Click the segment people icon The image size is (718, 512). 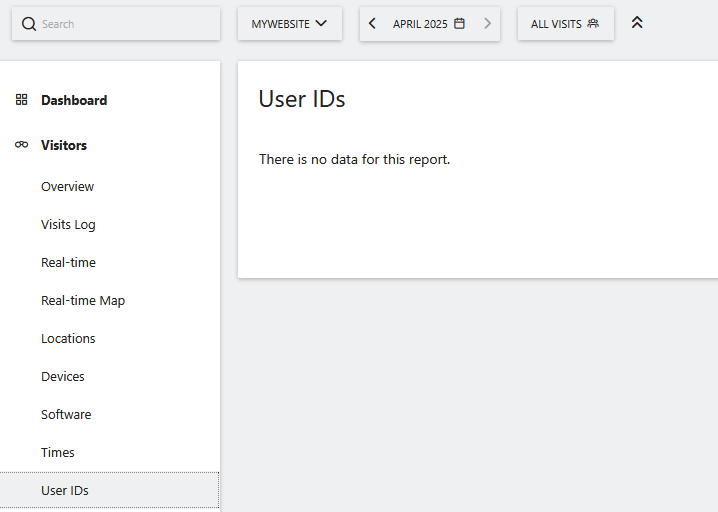(593, 23)
